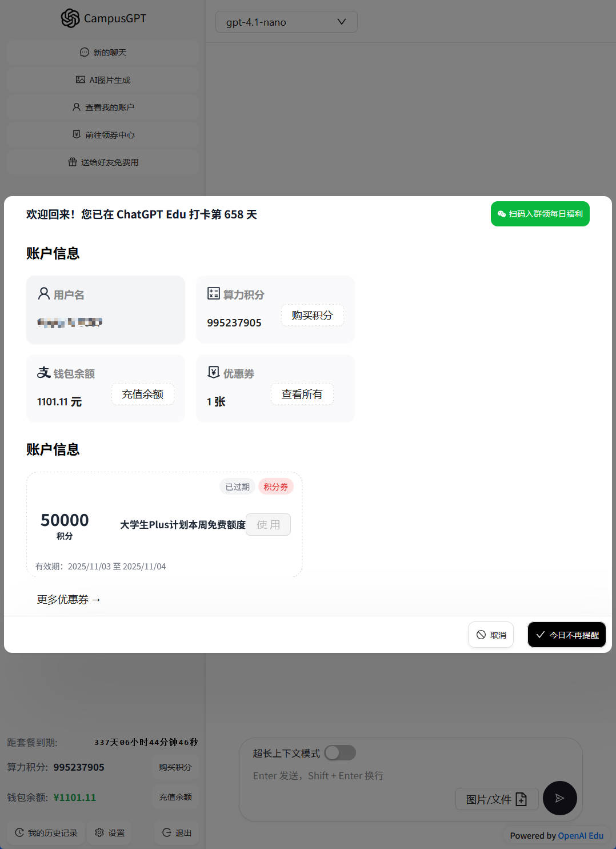Click the user profile icon beside 用户名
Image resolution: width=616 pixels, height=849 pixels.
43,294
